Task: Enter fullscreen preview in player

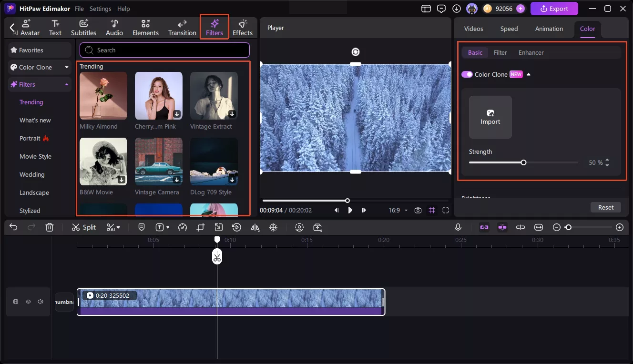Action: [x=446, y=210]
